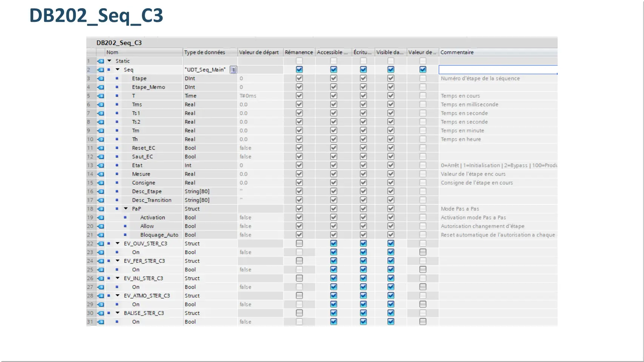Click the data block icon on Reset_EC row
The height and width of the screenshot is (362, 644).
(x=101, y=148)
